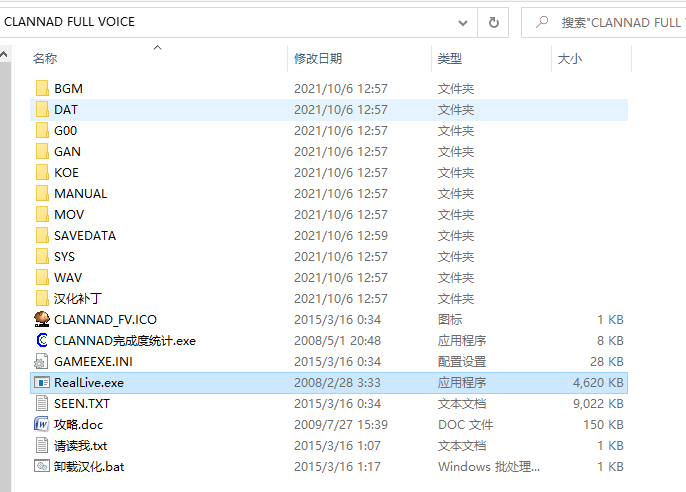Viewport: 686px width, 492px height.
Task: Sort files by 修改日期 column header
Action: (318, 58)
